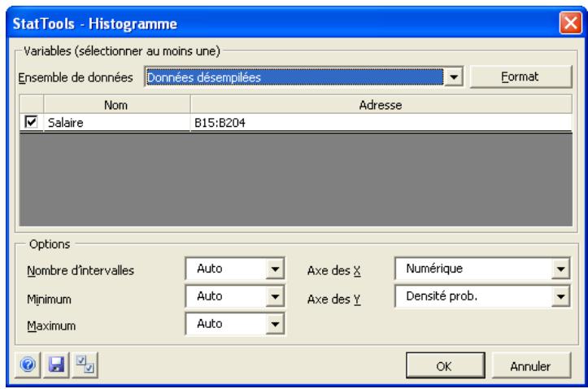Select the Salaire name cell
Viewport: 588px width, 389px height.
click(x=116, y=122)
